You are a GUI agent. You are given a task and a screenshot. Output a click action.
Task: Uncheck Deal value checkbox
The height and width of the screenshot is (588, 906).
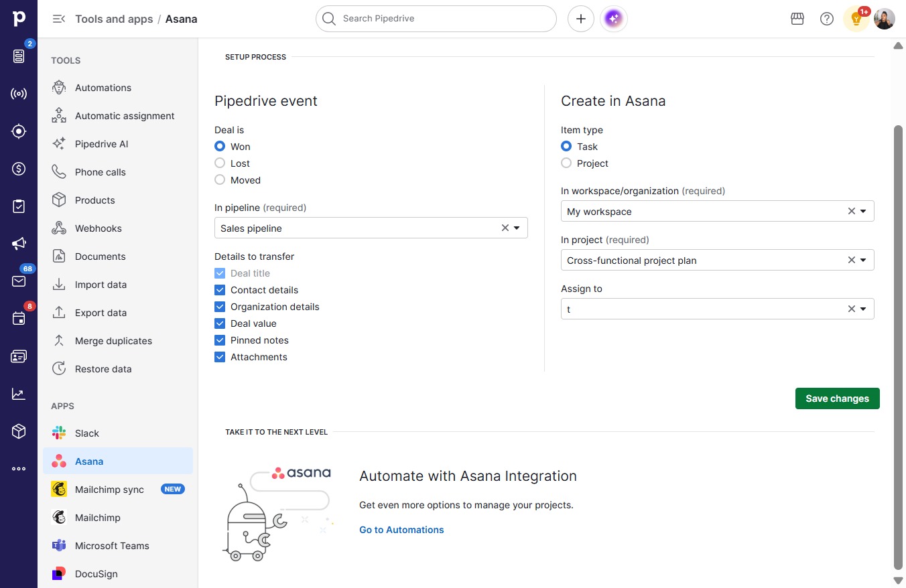tap(220, 323)
